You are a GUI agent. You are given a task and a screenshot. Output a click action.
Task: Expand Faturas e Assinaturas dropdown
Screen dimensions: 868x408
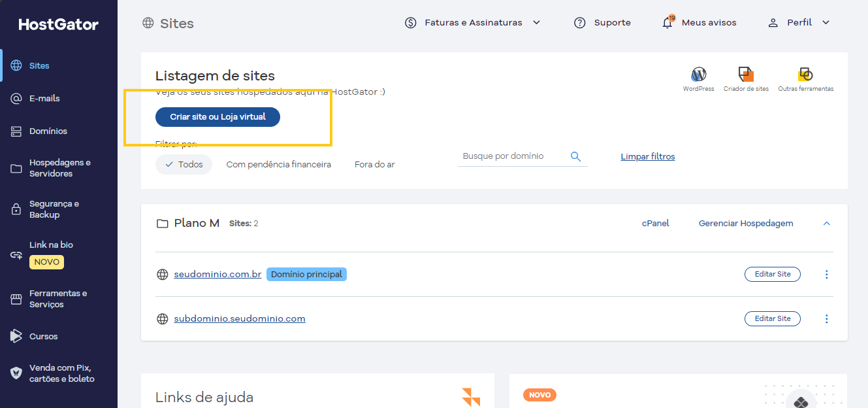[x=473, y=23]
